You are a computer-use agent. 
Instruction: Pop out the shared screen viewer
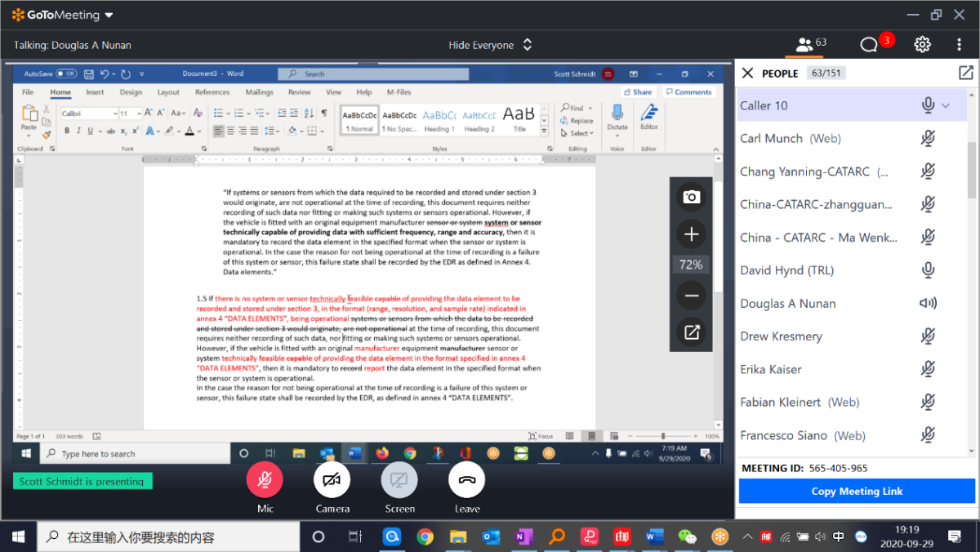click(691, 332)
